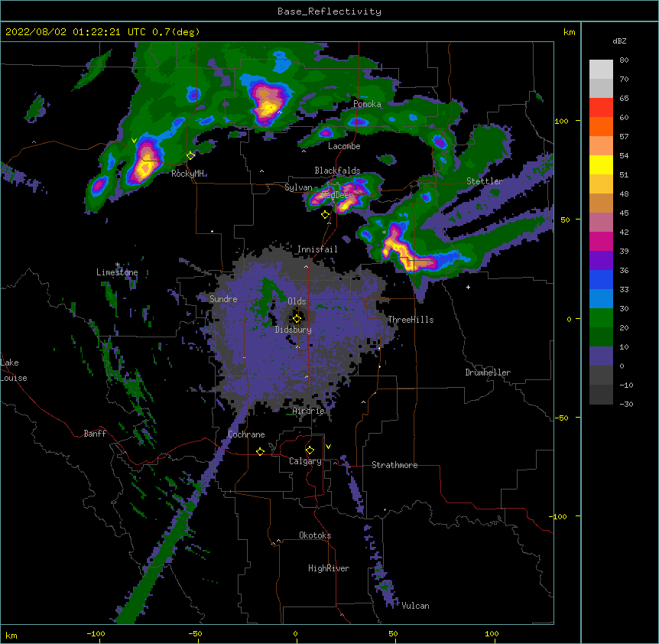Viewport: 659px width, 644px height.
Task: Click the Vulcan city label
Action: click(x=415, y=606)
